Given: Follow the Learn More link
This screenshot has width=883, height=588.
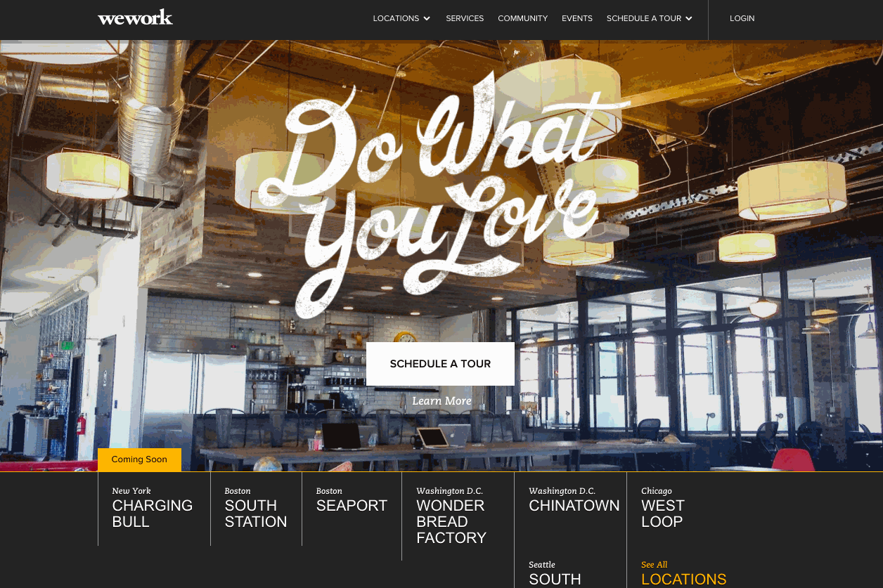Looking at the screenshot, I should coord(441,401).
